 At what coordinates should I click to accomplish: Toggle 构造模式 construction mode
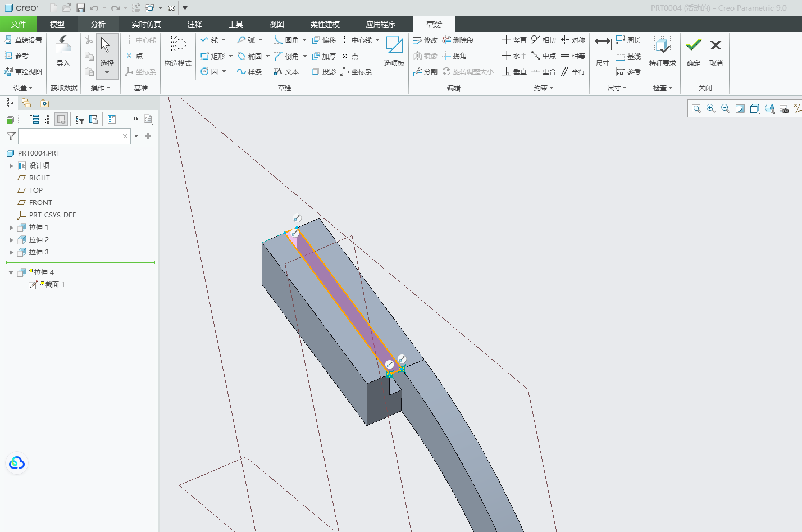178,52
